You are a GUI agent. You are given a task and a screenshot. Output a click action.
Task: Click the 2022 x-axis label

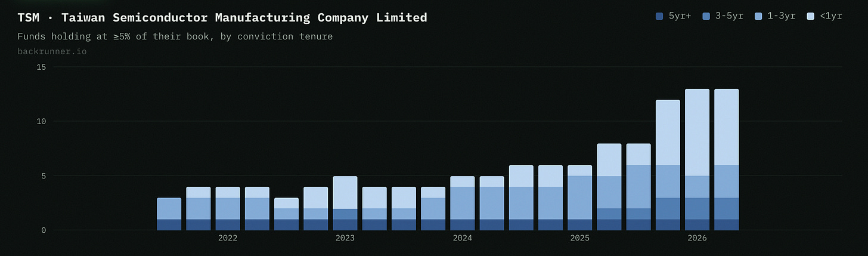point(228,239)
